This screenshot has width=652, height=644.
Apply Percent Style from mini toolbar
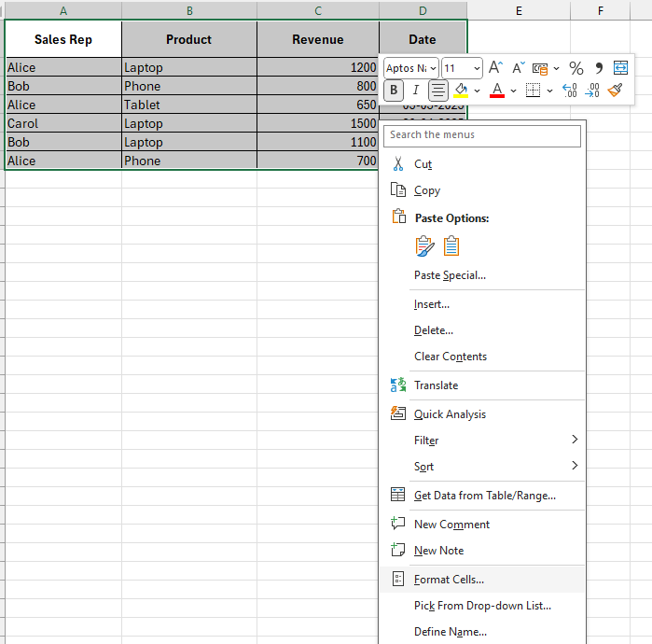point(576,68)
